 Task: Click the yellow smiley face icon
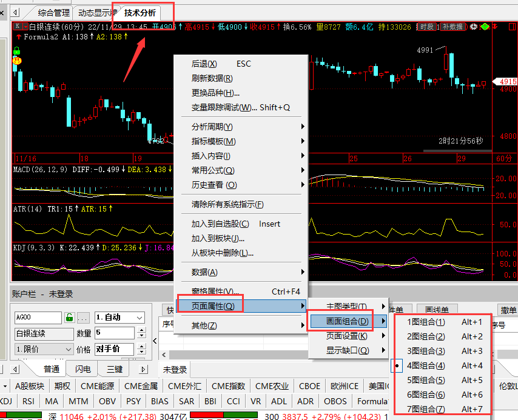pyautogui.click(x=17, y=61)
